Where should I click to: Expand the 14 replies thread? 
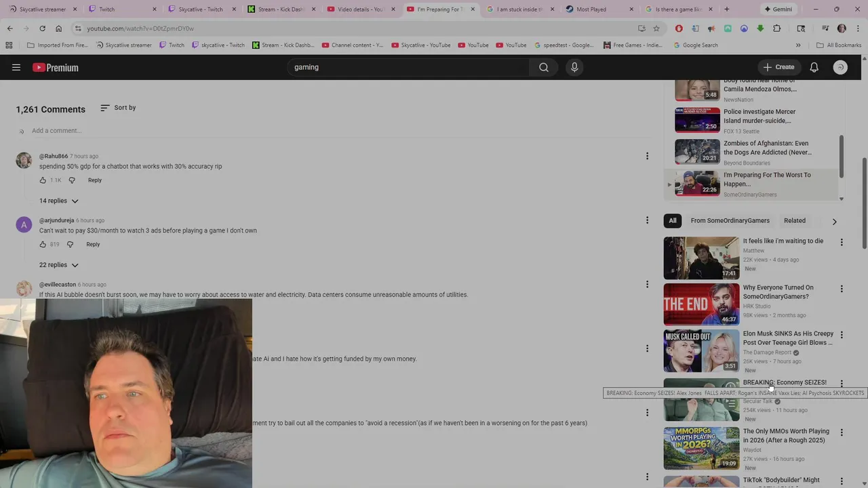pyautogui.click(x=59, y=201)
